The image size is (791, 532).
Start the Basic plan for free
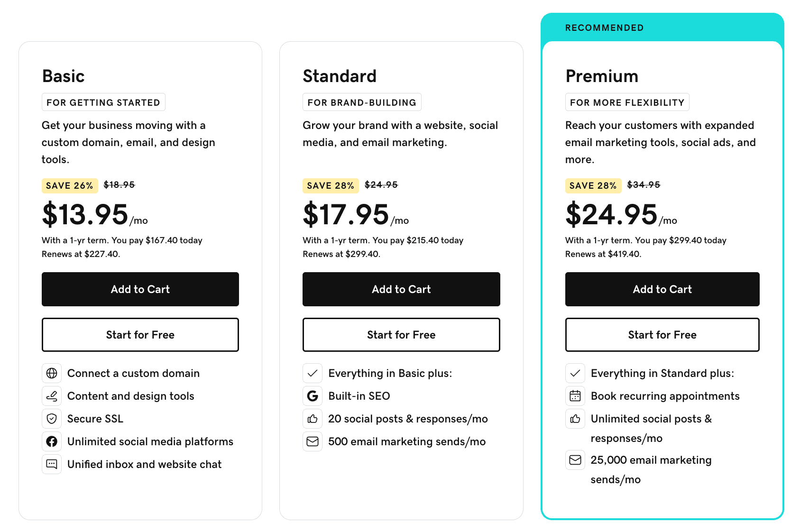pos(140,335)
